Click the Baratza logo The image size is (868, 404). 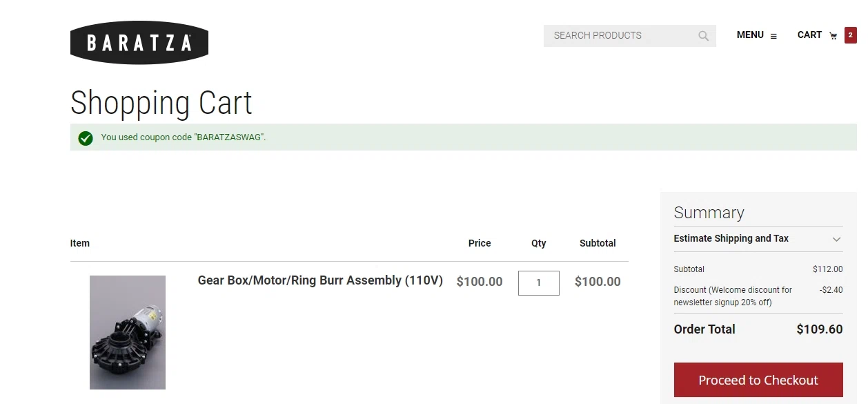[x=139, y=43]
